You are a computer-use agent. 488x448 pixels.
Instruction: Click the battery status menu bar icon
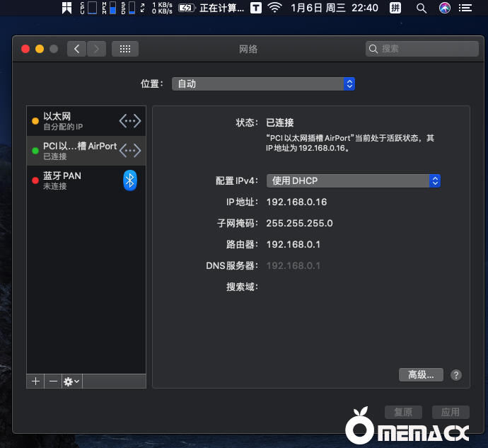pos(187,8)
